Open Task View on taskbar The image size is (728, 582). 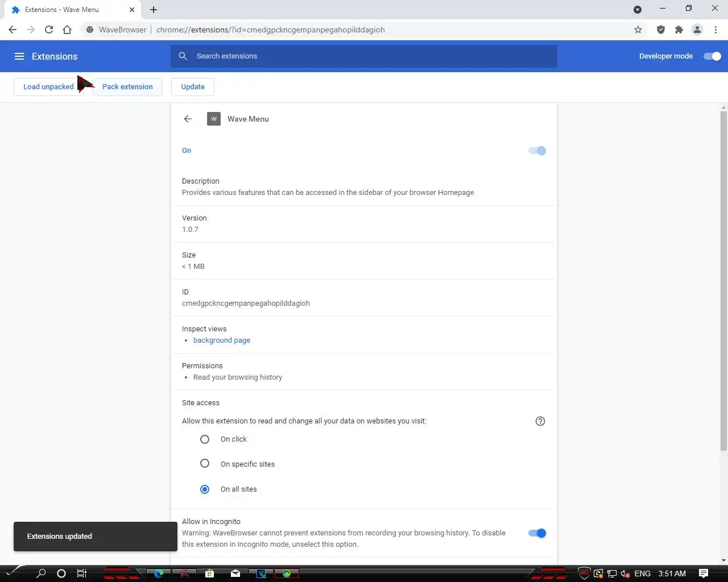click(x=82, y=573)
